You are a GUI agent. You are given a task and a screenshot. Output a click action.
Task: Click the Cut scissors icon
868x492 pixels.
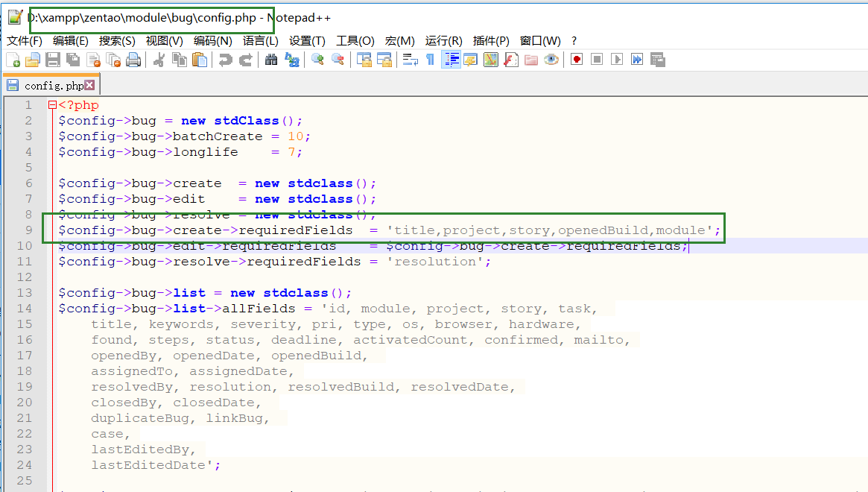point(159,60)
